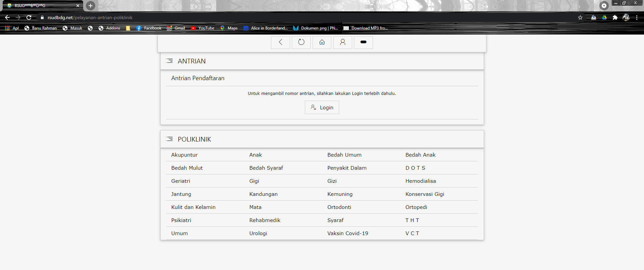Open the Gmail bookmark
Viewport: 644px width, 270px height.
click(176, 28)
